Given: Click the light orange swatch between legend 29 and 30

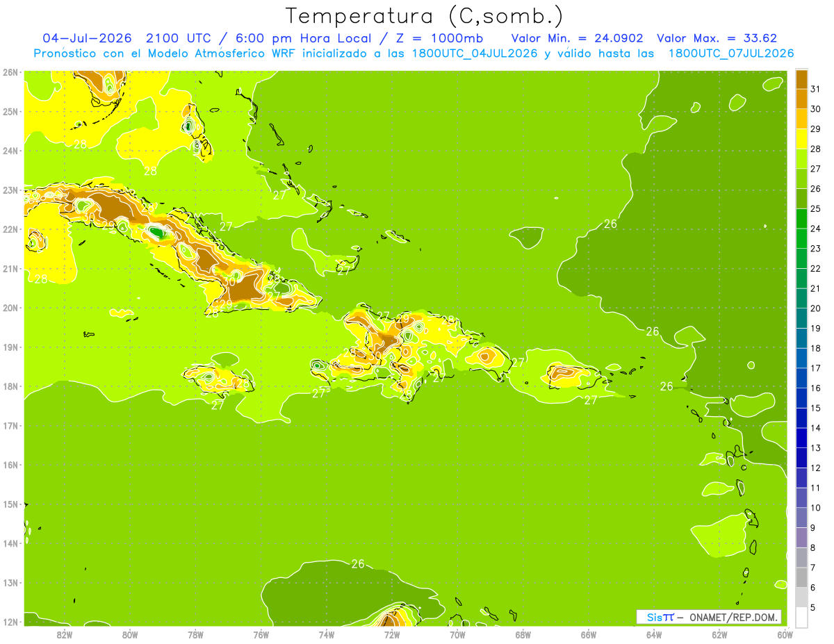Looking at the screenshot, I should [x=801, y=119].
